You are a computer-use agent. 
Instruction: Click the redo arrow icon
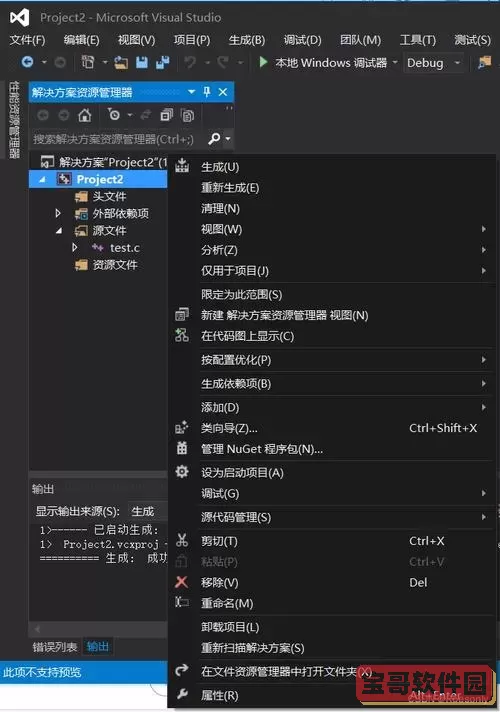223,62
